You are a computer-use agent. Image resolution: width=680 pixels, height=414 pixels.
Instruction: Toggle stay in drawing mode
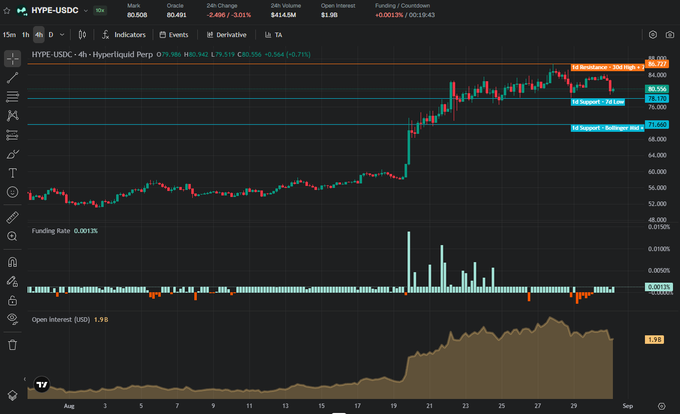tap(13, 282)
